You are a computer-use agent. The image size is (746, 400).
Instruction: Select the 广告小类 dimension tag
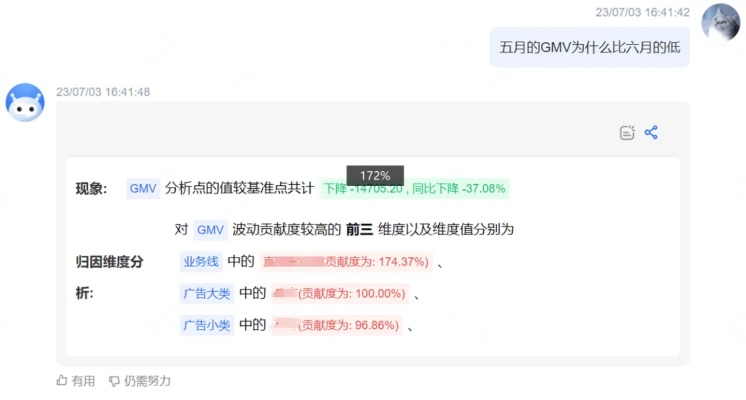[x=206, y=324]
